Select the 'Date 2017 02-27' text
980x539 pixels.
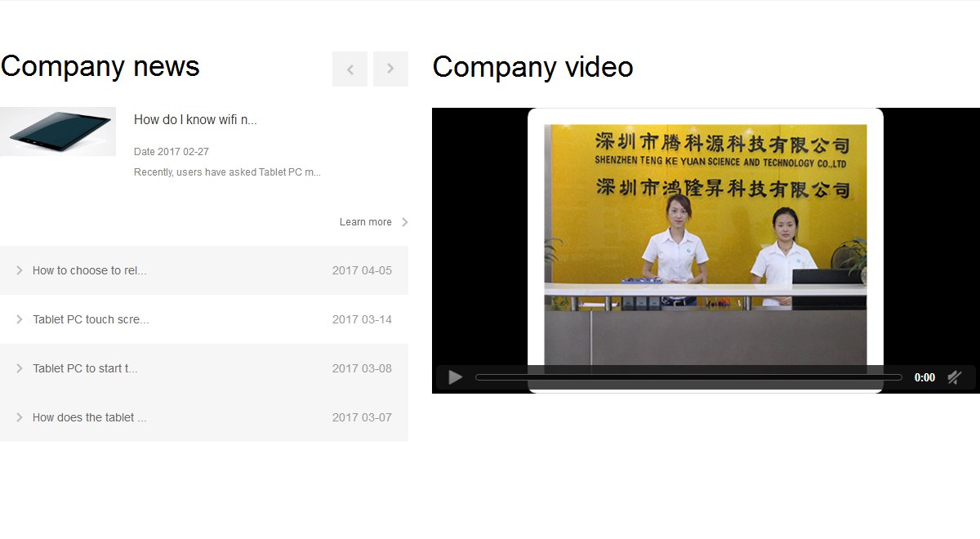(x=171, y=152)
